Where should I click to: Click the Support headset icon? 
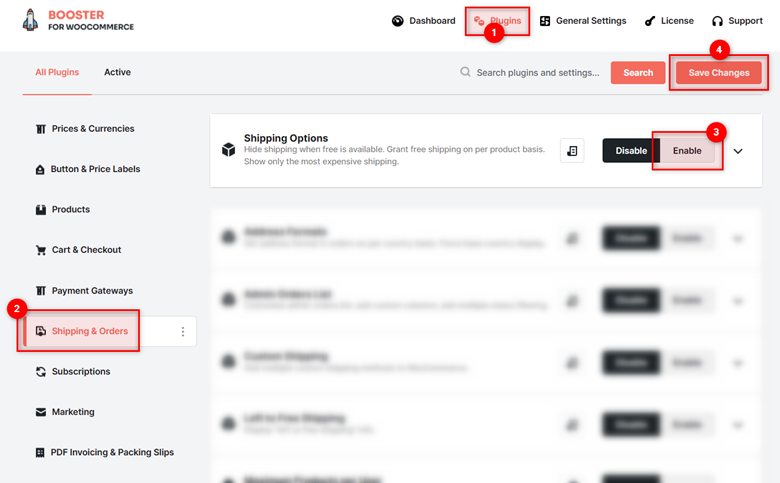(x=717, y=21)
